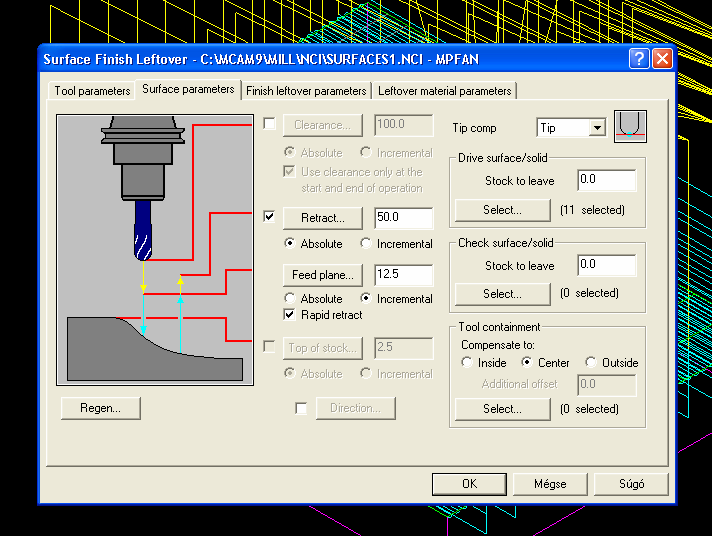Set tool containment compensation to Outside

tap(591, 362)
